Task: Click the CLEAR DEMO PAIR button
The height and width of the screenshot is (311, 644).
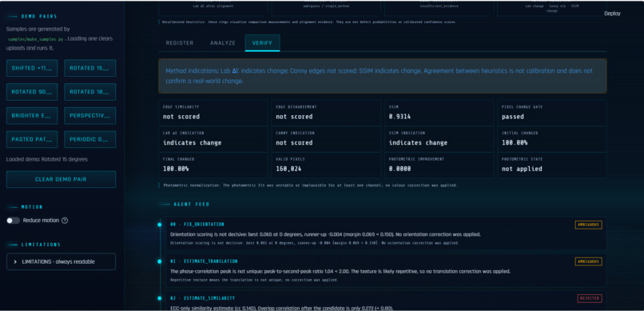Action: (61, 180)
